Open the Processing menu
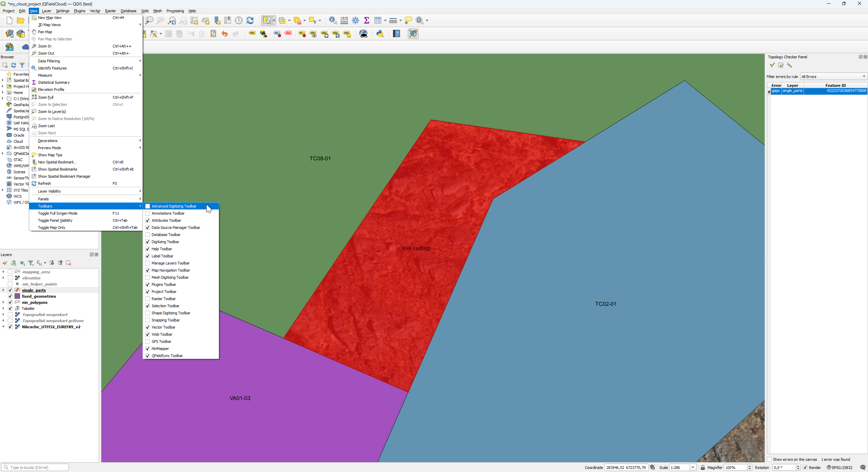 (x=175, y=11)
